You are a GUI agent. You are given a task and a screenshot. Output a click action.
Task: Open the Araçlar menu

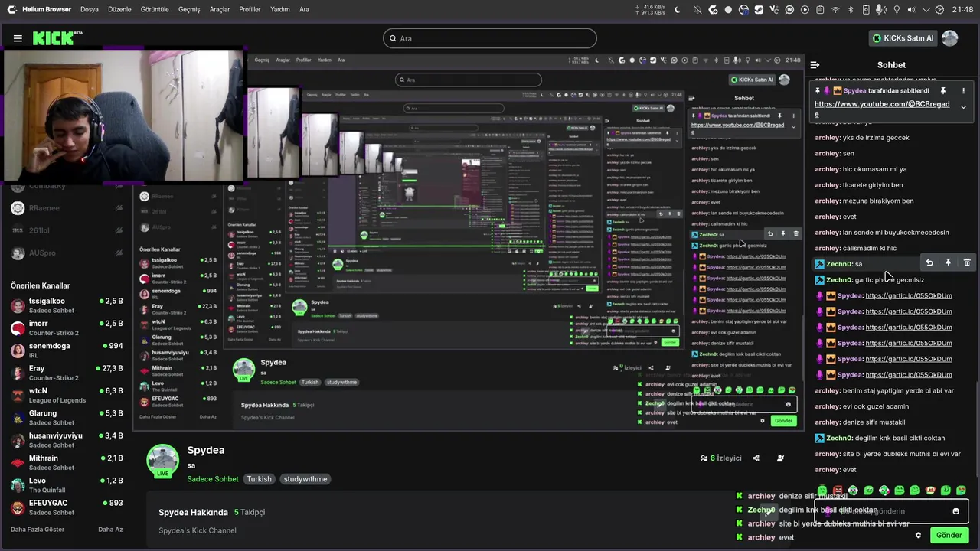[x=220, y=10]
